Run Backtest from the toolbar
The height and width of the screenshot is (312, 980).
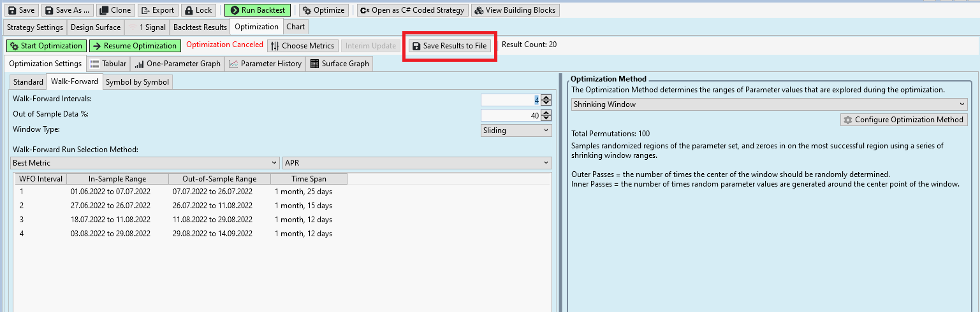258,10
